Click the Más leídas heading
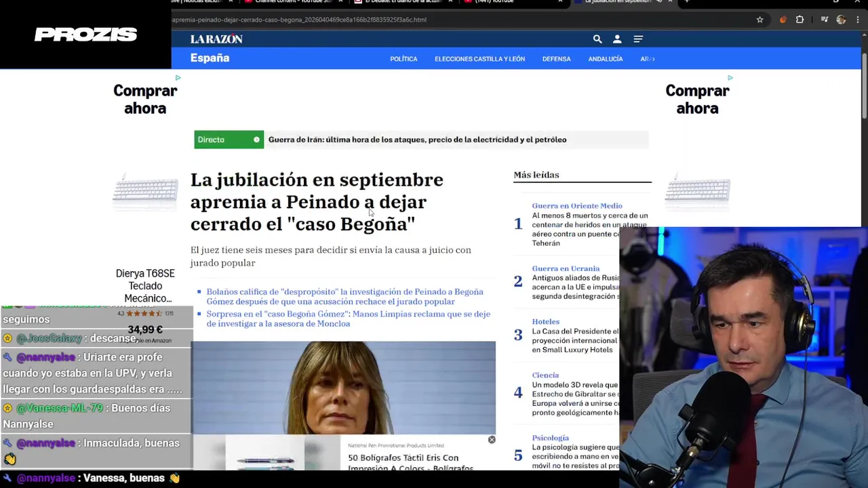Image resolution: width=868 pixels, height=488 pixels. tap(536, 175)
